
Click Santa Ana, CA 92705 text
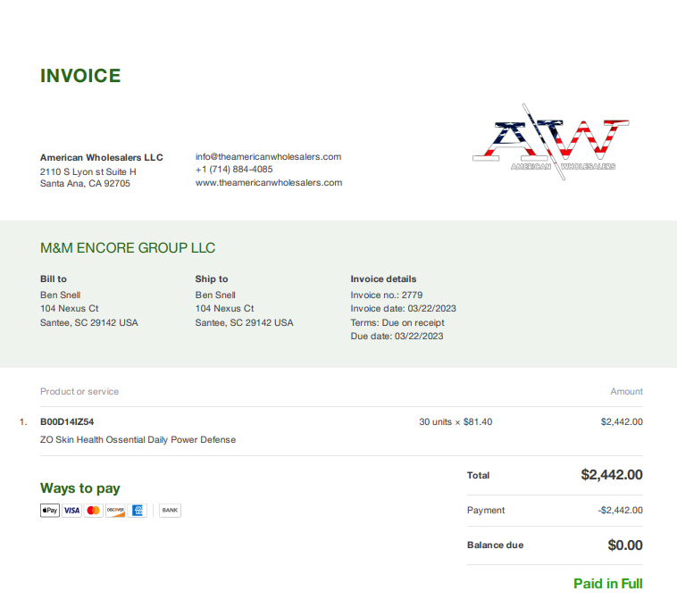click(85, 184)
